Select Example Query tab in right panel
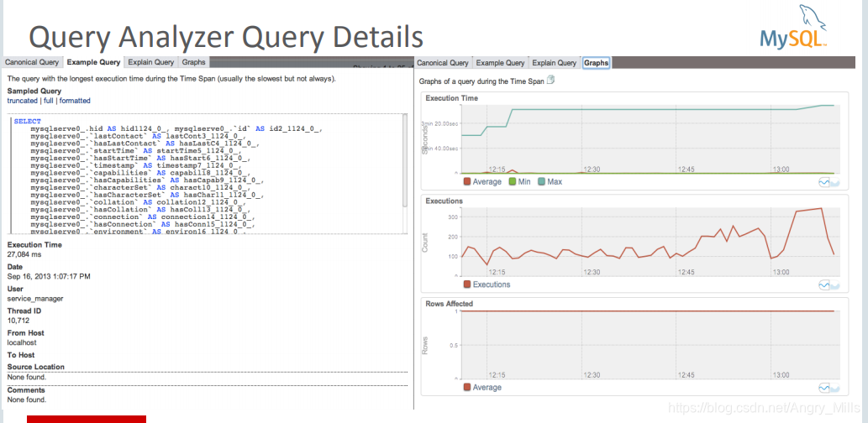Viewport: 868px width, 423px height. pyautogui.click(x=501, y=62)
